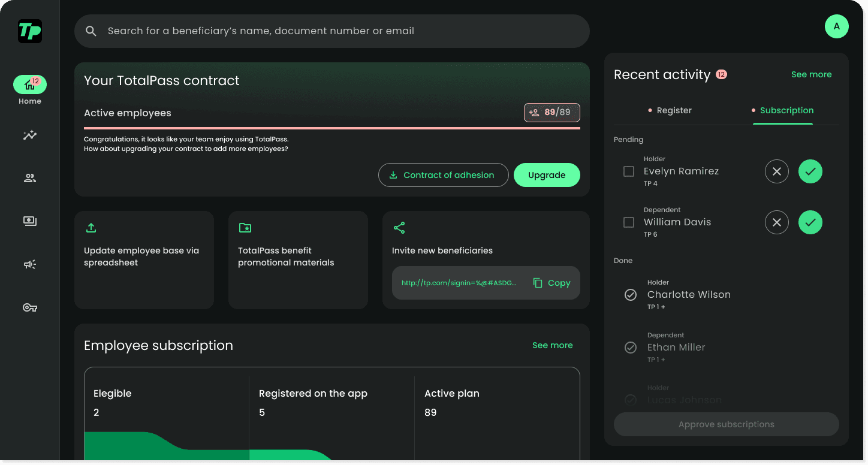Viewport: 868px width, 465px height.
Task: Approve William Davis's subscription
Action: tap(810, 222)
